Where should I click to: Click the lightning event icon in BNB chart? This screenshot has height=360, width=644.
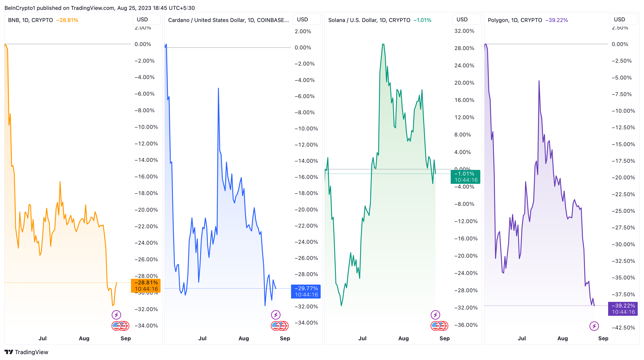pyautogui.click(x=116, y=315)
